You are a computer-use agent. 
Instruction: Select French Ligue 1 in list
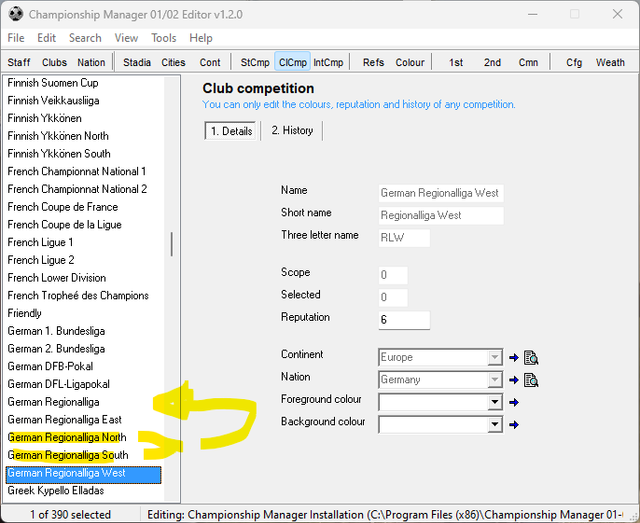[40, 243]
